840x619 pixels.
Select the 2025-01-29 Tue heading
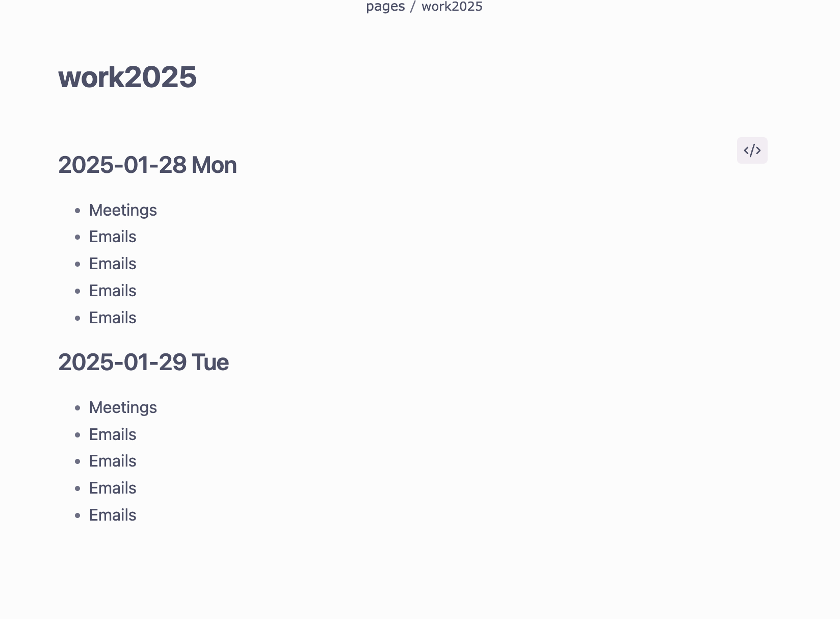click(143, 363)
